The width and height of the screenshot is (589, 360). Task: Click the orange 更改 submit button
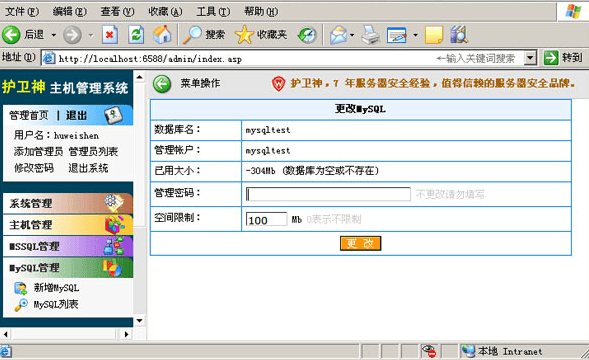pyautogui.click(x=361, y=244)
